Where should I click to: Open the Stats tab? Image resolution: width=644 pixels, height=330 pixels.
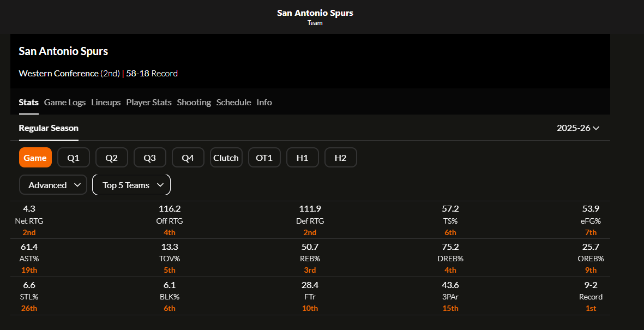[x=29, y=103]
